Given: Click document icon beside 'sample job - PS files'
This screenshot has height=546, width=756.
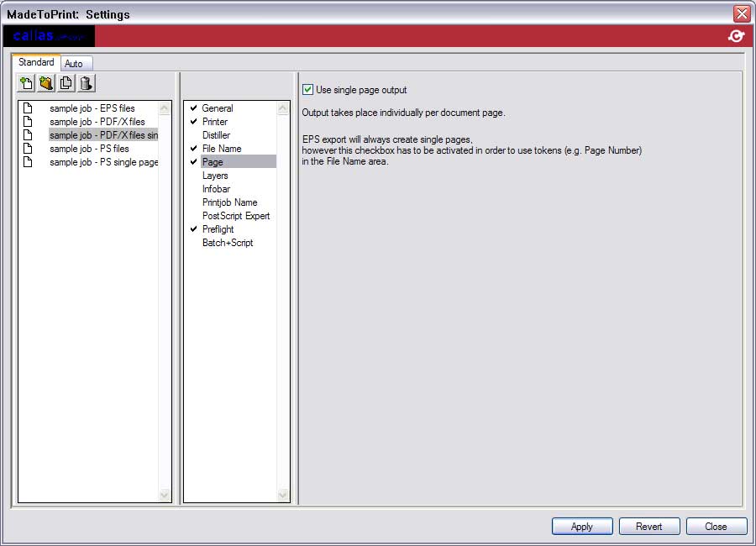Looking at the screenshot, I should [x=28, y=148].
